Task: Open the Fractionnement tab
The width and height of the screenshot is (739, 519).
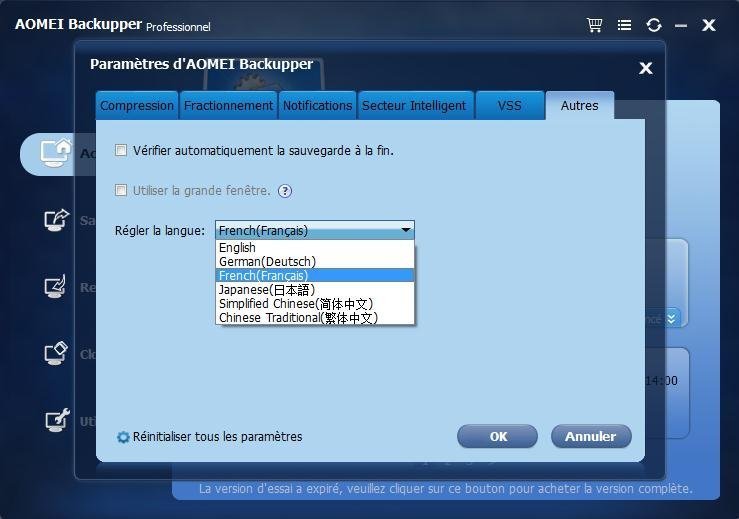Action: 229,106
